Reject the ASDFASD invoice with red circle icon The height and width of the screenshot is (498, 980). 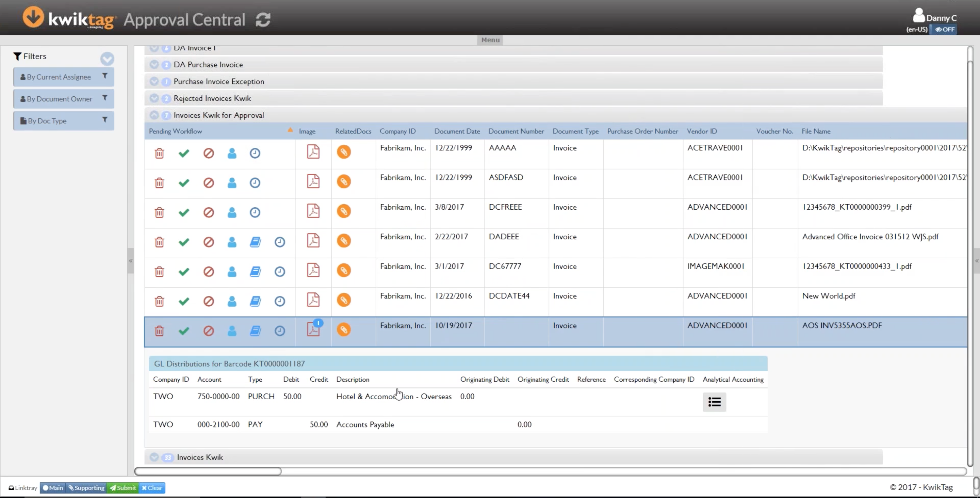[209, 183]
